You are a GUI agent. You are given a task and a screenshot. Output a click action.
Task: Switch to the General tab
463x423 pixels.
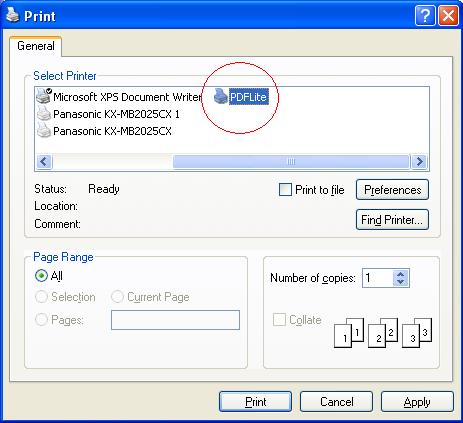tap(36, 46)
